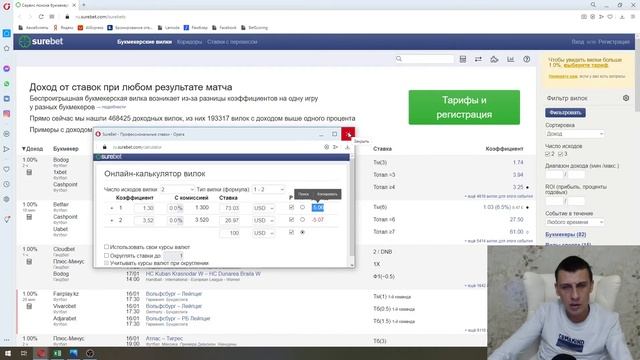Reload the main surebet page

pos(41,17)
